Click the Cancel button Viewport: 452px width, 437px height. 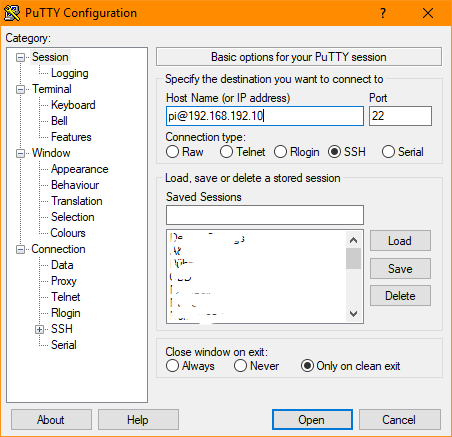click(400, 420)
